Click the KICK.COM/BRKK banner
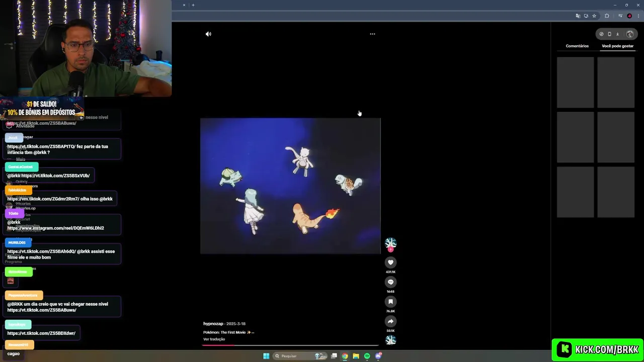The image size is (644, 362). (x=597, y=349)
